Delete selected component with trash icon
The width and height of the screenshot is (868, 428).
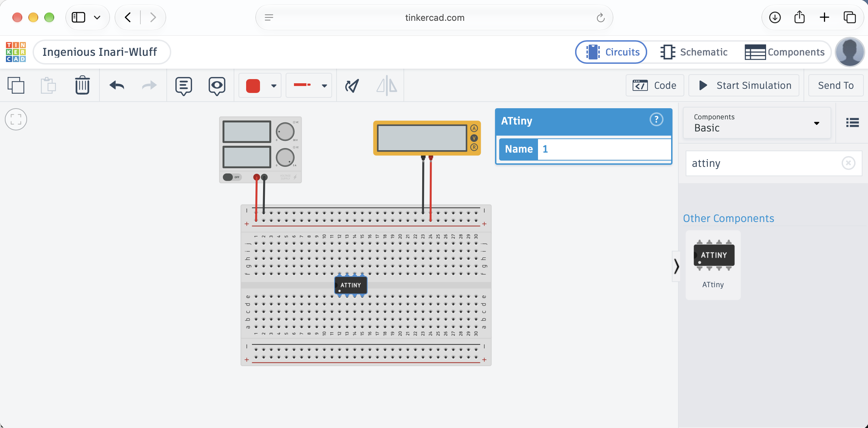(83, 85)
